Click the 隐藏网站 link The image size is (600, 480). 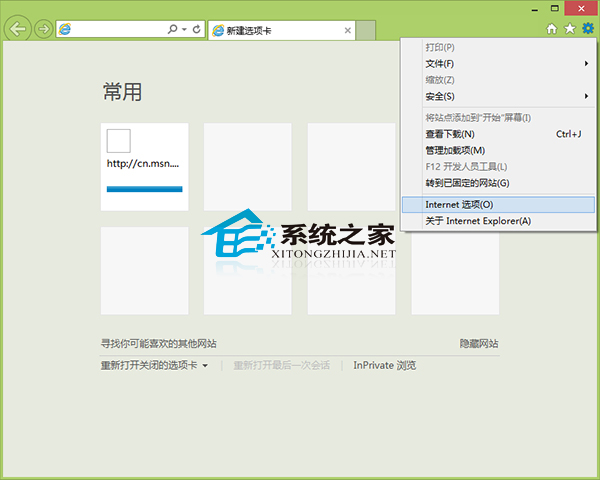[479, 344]
